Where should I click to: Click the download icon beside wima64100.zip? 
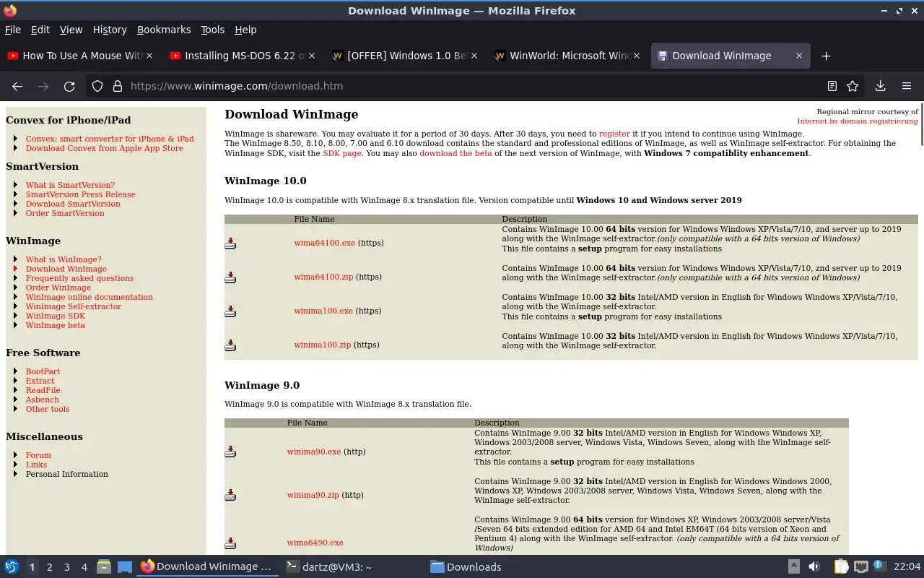click(230, 277)
